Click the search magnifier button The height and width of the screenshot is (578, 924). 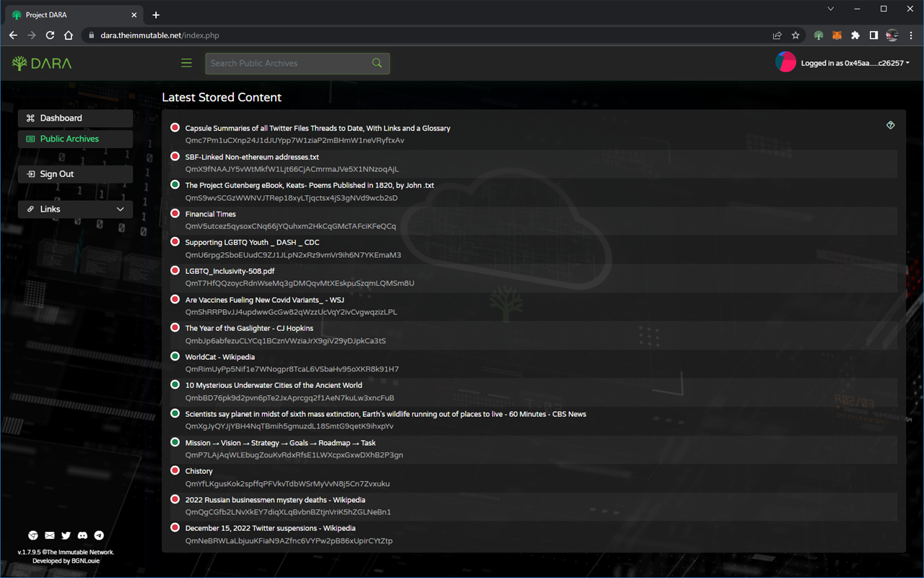(377, 64)
